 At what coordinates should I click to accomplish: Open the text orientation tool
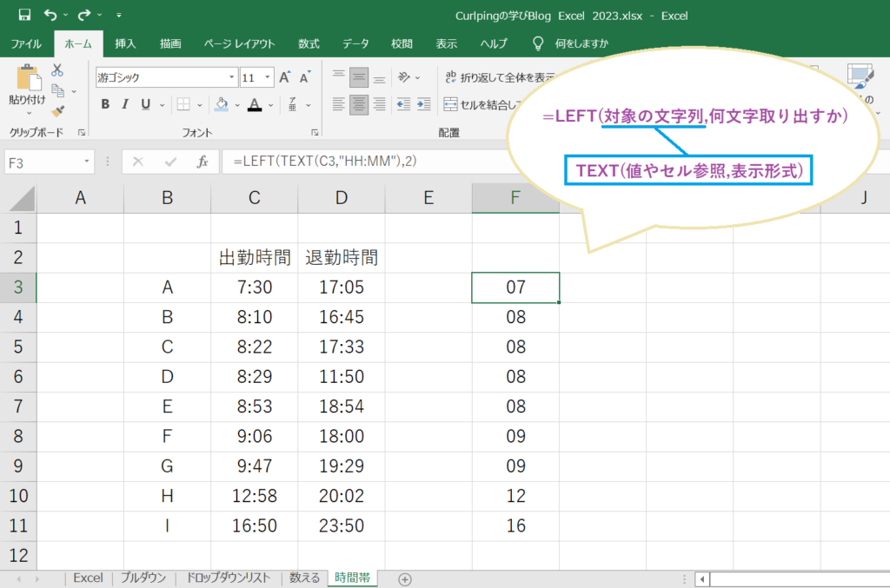(x=404, y=77)
